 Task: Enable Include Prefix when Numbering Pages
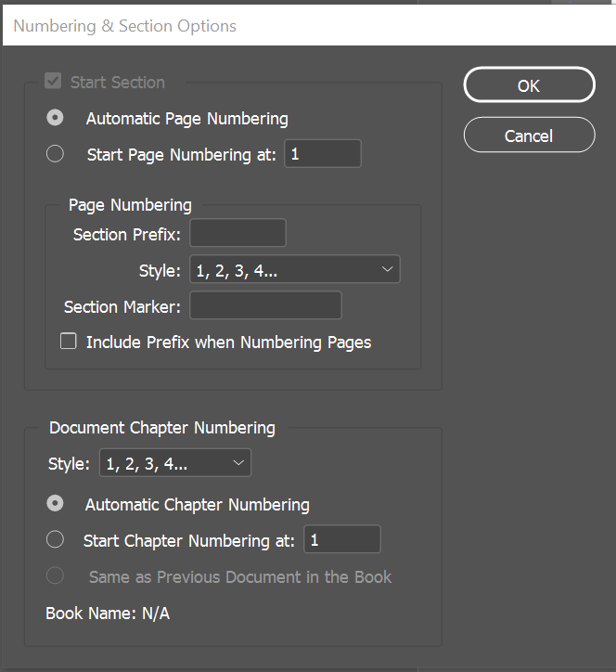click(69, 342)
